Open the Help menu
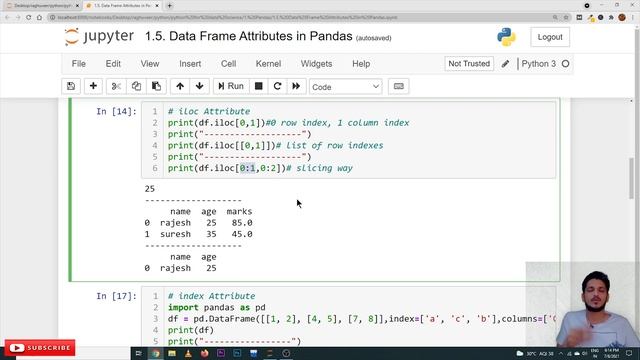The height and width of the screenshot is (360, 640). tap(361, 64)
